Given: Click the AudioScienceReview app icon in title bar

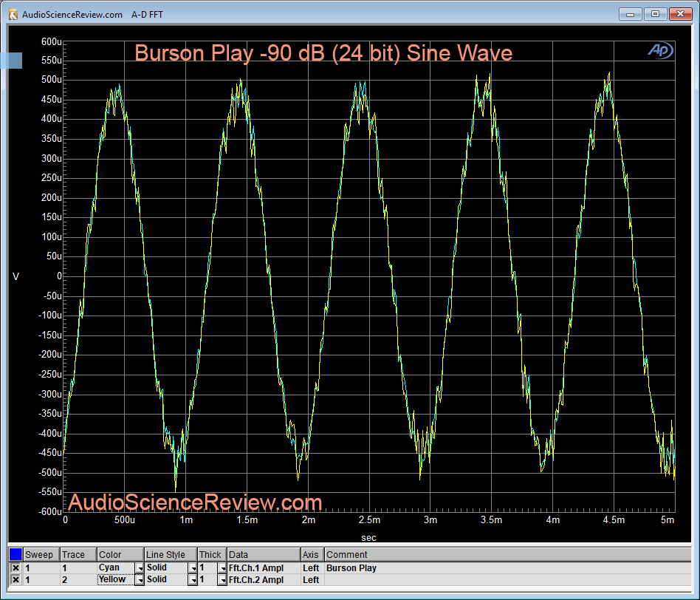Looking at the screenshot, I should pyautogui.click(x=13, y=14).
